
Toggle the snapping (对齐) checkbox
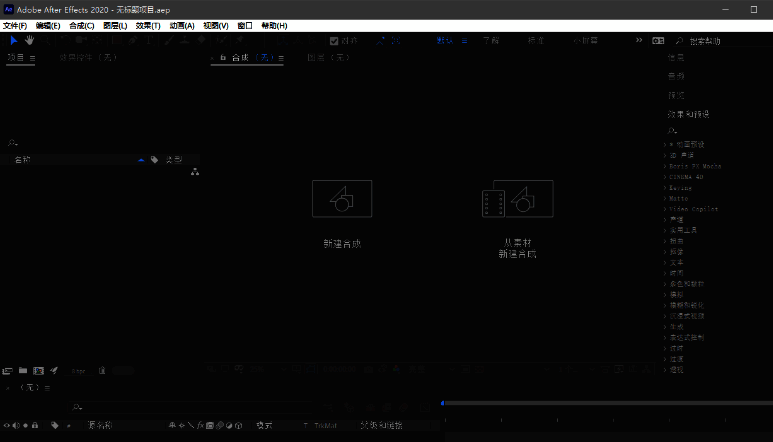tap(334, 41)
